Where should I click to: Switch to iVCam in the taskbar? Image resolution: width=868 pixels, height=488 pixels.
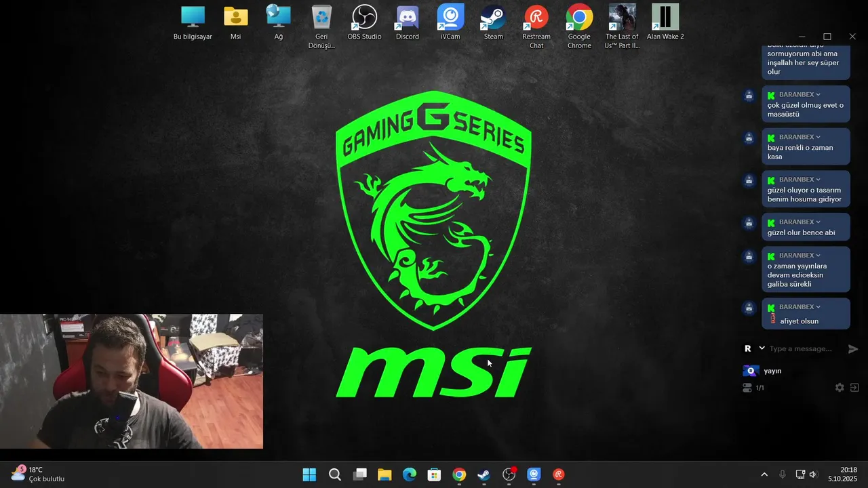534,474
